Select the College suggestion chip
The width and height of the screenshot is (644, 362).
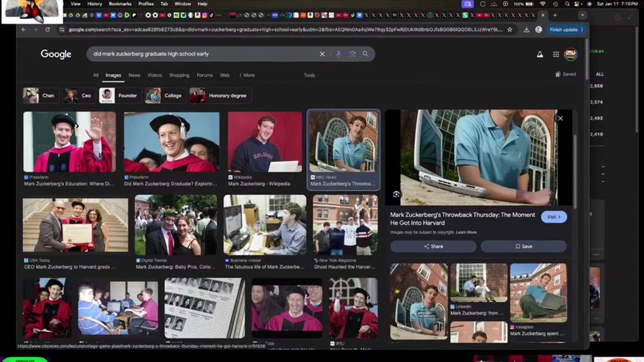165,96
